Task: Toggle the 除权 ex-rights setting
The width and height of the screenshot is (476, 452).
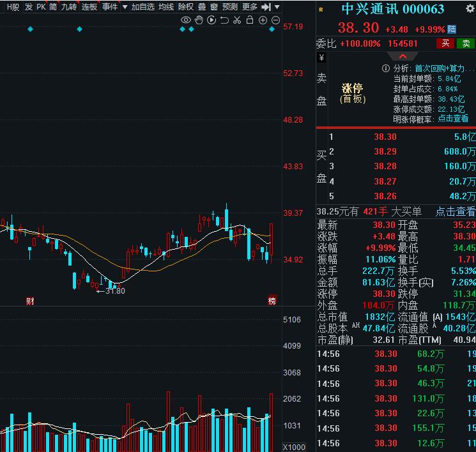Action: [x=186, y=7]
